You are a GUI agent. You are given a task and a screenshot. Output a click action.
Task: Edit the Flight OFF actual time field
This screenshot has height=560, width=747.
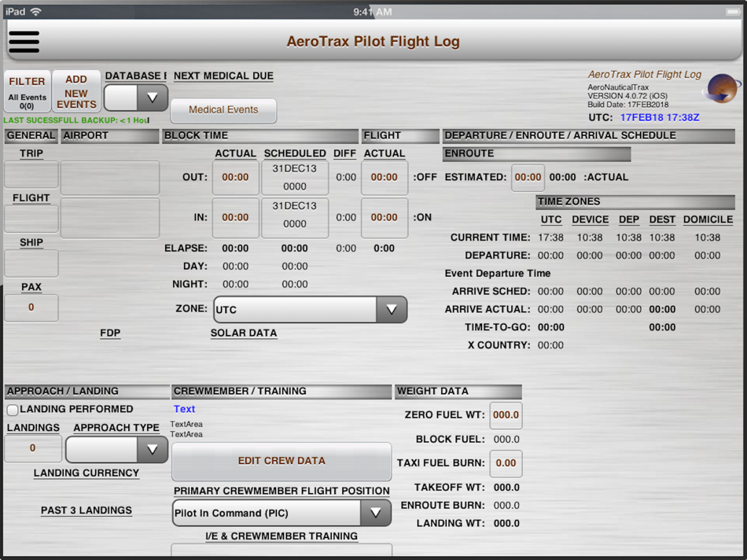click(x=385, y=178)
